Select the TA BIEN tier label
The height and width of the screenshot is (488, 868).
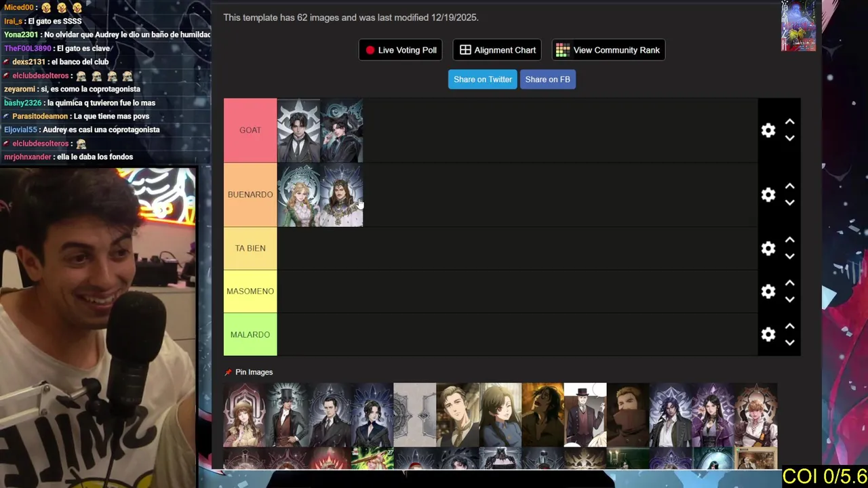pyautogui.click(x=250, y=248)
